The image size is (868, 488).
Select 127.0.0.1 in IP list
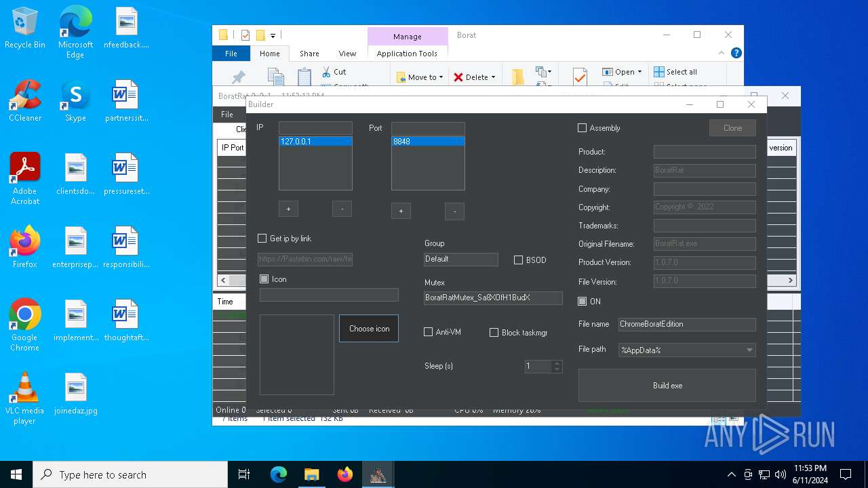point(315,142)
